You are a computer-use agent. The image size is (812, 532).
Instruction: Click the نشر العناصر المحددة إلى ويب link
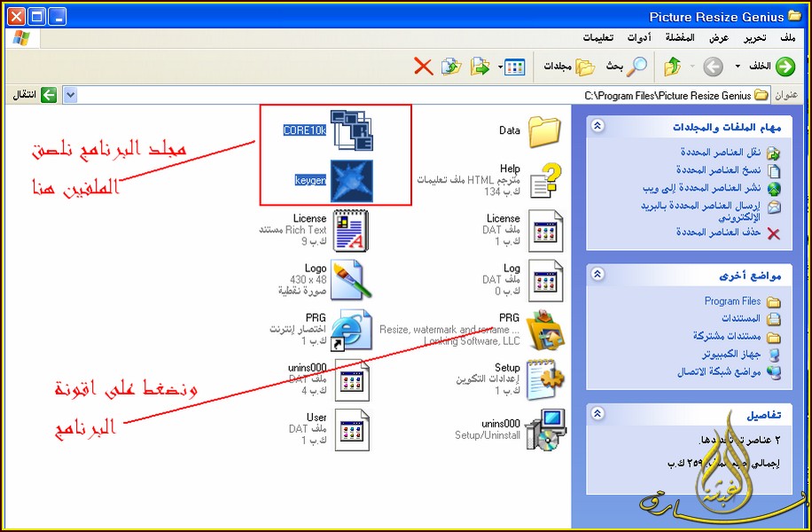[702, 187]
